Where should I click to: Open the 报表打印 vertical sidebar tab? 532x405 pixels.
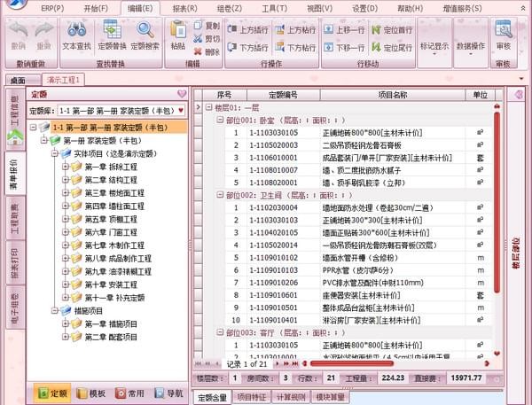coord(15,263)
